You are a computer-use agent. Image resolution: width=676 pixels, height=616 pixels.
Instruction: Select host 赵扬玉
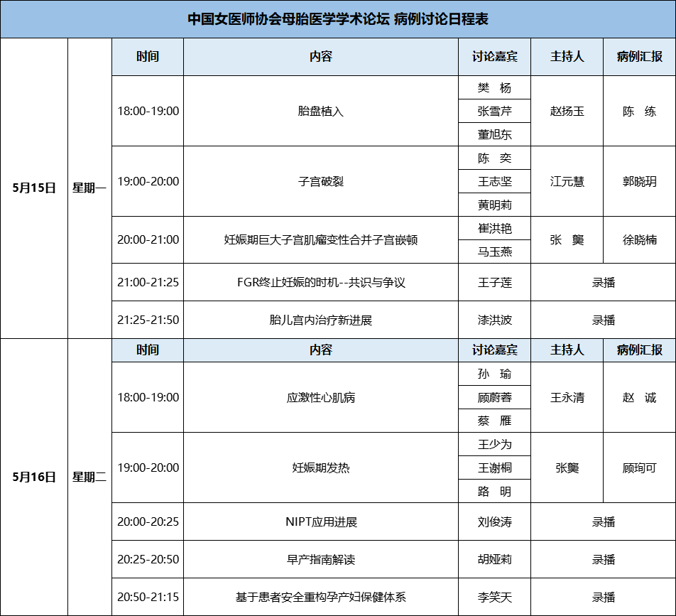pyautogui.click(x=567, y=112)
